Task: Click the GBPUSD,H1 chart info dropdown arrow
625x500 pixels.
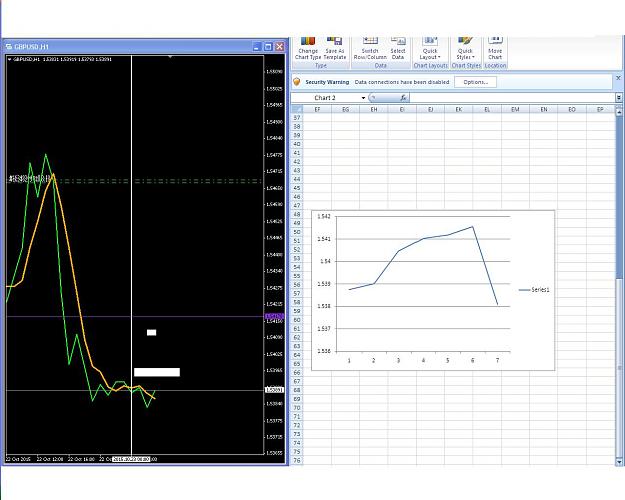Action: coord(10,59)
